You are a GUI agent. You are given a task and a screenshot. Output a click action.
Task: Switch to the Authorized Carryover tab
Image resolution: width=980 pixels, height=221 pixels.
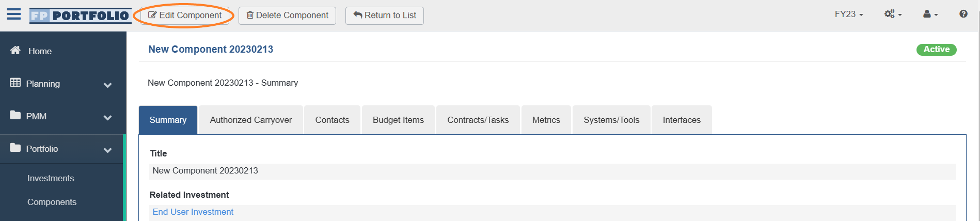tap(251, 120)
